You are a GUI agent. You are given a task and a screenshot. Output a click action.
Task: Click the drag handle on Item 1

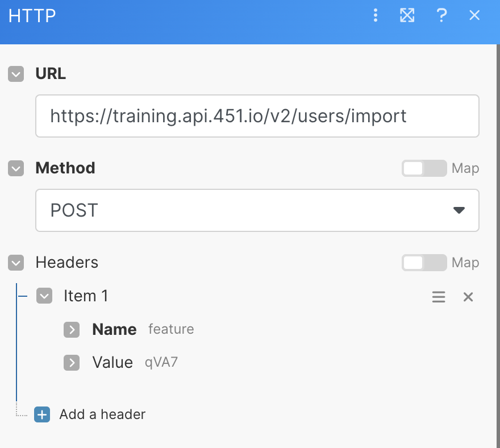coord(439,296)
